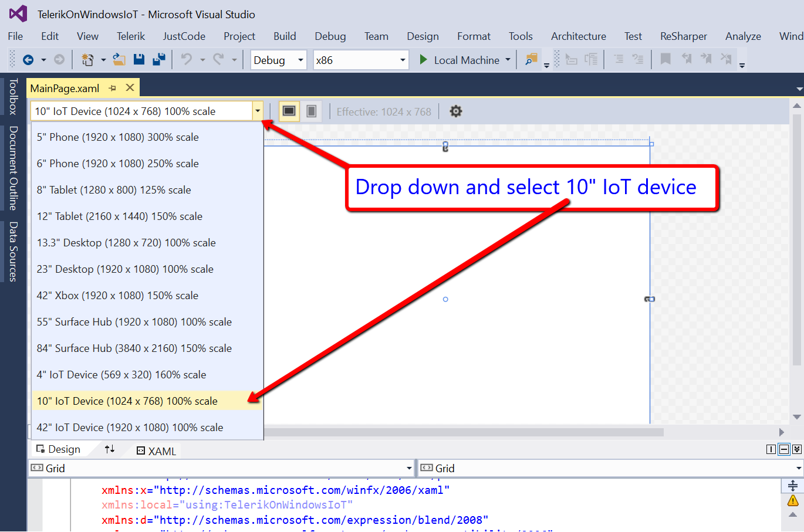
Task: Click the Navigate Backward arrow icon
Action: pyautogui.click(x=28, y=60)
